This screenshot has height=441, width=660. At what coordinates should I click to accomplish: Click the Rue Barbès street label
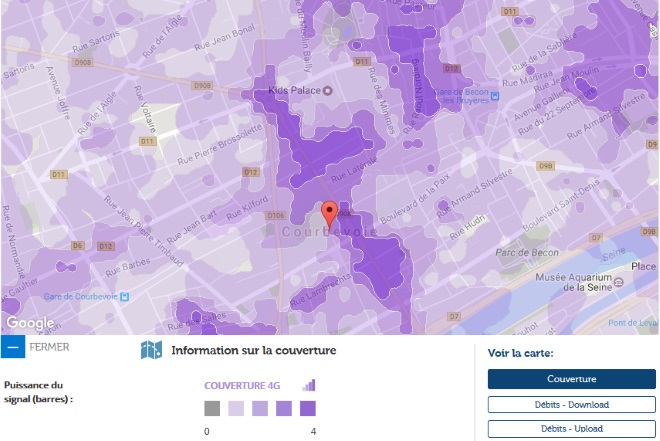[x=128, y=267]
